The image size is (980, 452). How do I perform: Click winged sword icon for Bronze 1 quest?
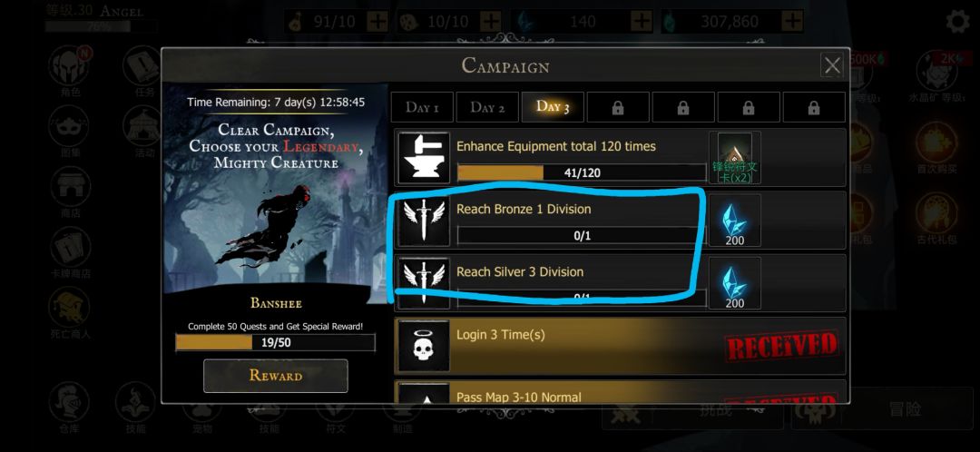click(x=424, y=220)
